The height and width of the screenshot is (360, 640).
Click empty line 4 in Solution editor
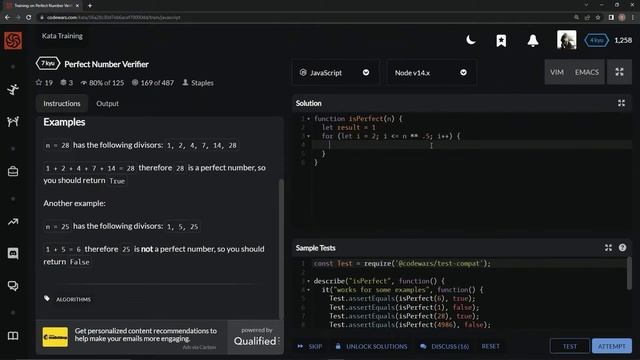[x=471, y=145]
